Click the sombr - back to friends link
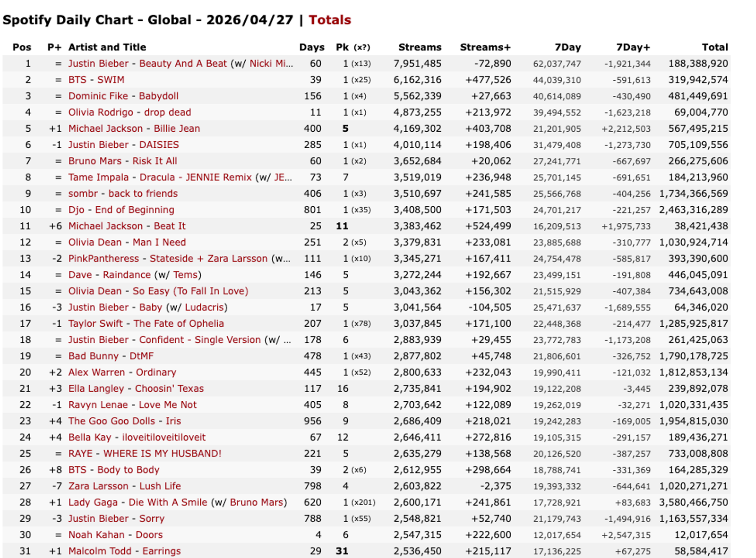The height and width of the screenshot is (558, 756). click(123, 194)
